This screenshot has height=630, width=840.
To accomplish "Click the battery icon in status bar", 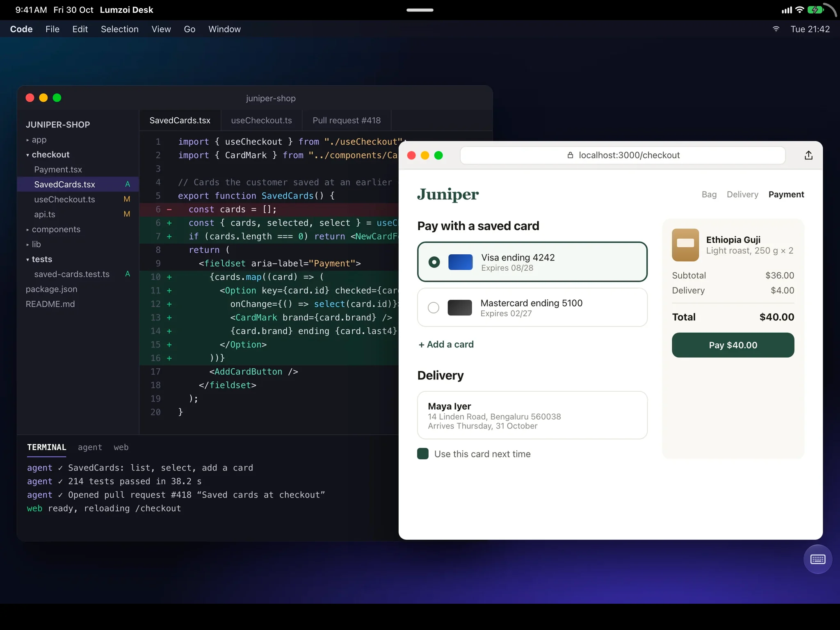I will tap(815, 10).
